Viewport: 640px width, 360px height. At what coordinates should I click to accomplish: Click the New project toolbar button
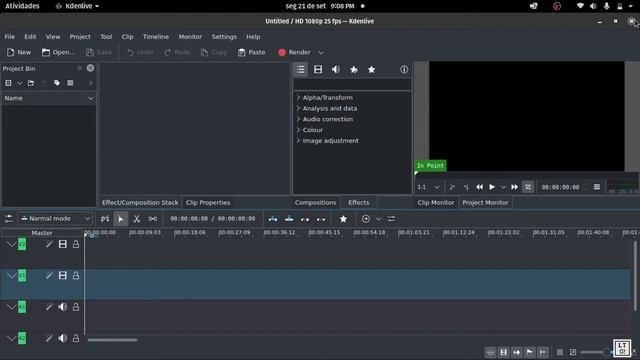pos(19,52)
